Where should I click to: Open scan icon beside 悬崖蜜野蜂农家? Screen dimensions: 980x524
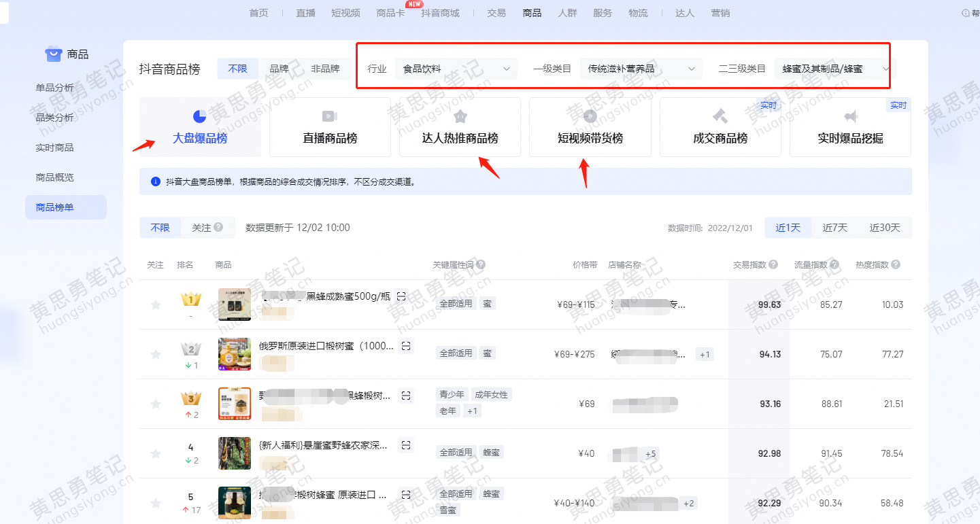click(x=405, y=445)
